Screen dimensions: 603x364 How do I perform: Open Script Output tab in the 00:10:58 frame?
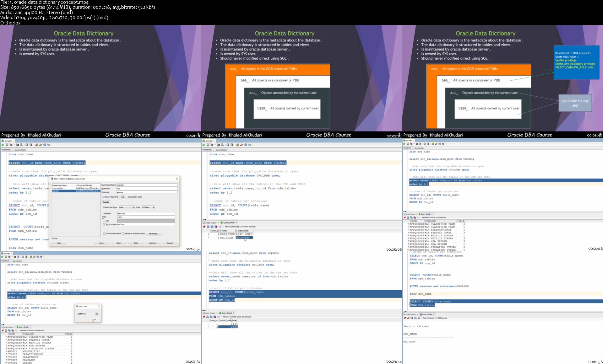pos(427,314)
